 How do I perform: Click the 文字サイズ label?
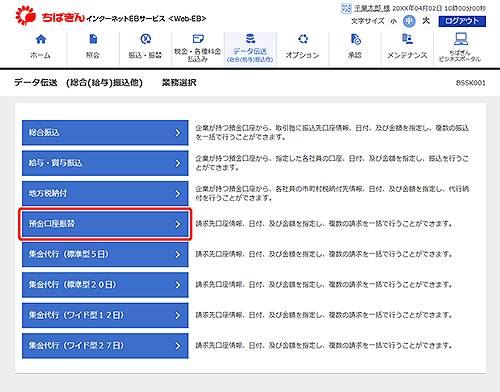(368, 21)
